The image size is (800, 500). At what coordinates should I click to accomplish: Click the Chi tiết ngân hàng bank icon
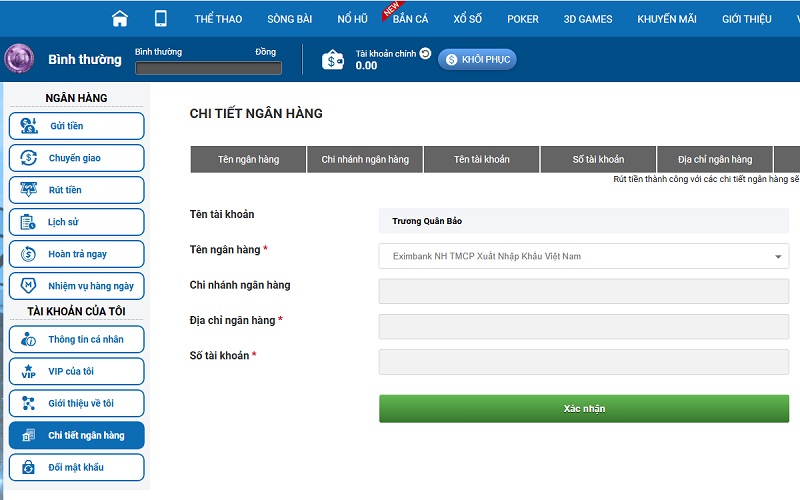[x=29, y=435]
